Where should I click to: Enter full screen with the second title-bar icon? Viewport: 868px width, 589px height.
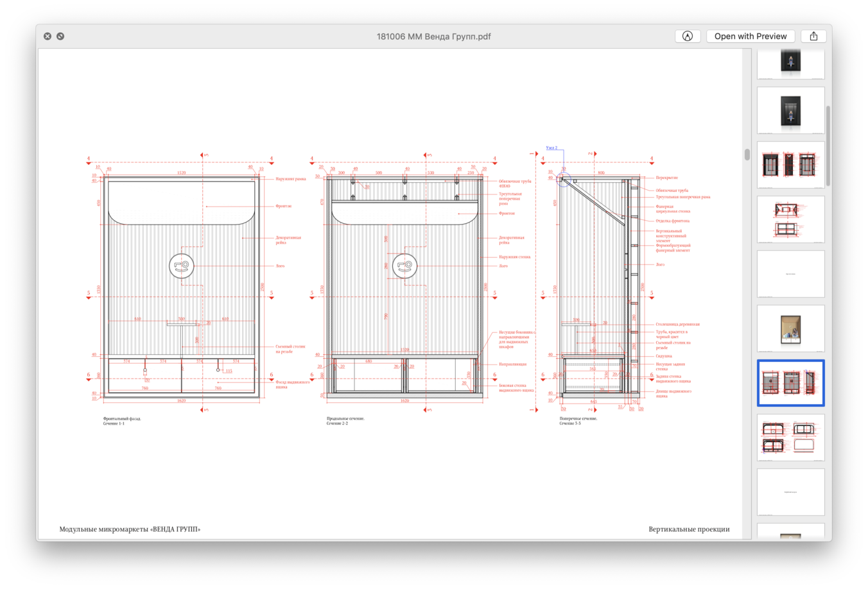[60, 37]
